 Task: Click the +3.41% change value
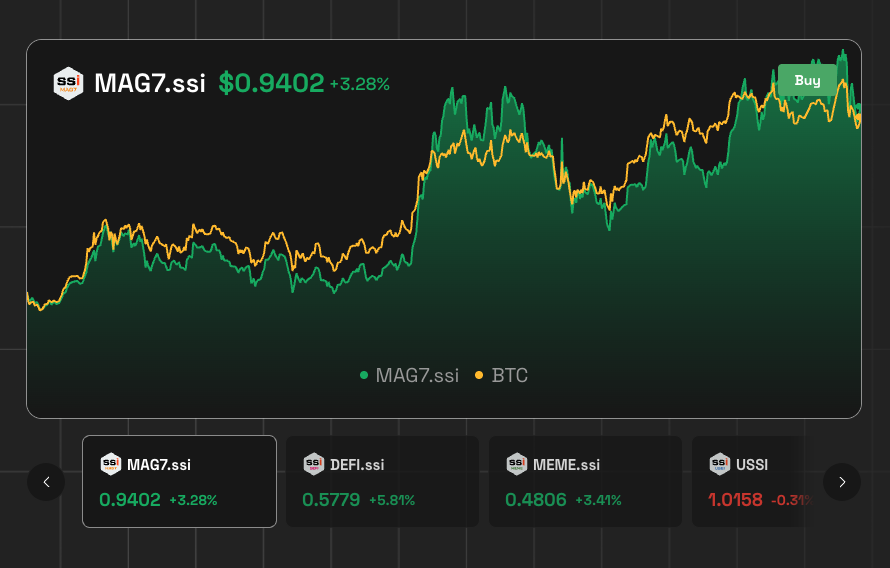coord(598,500)
